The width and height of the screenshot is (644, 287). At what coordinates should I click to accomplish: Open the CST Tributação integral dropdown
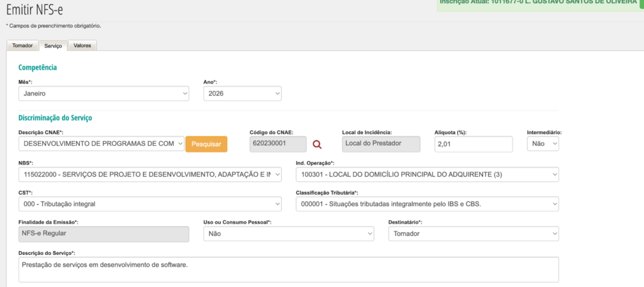(x=150, y=204)
